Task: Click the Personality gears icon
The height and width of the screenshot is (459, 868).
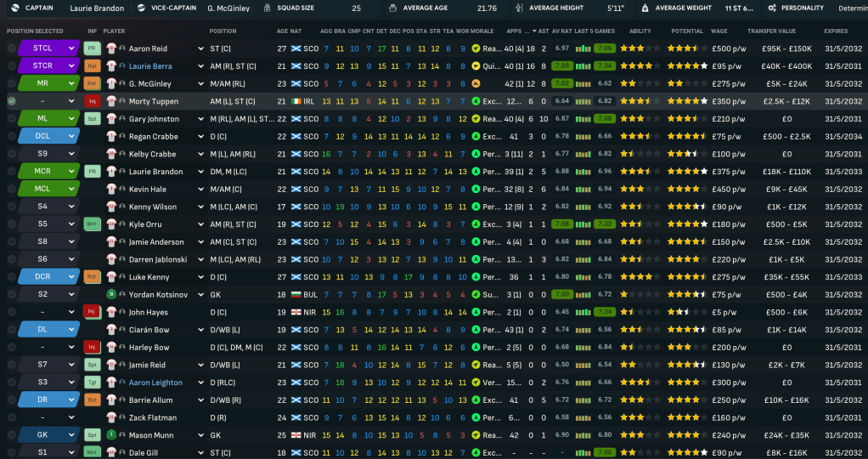Action: point(772,8)
